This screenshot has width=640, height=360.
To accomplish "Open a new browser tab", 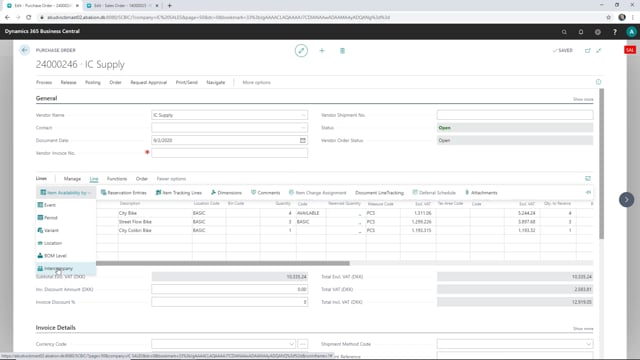I will pyautogui.click(x=170, y=6).
